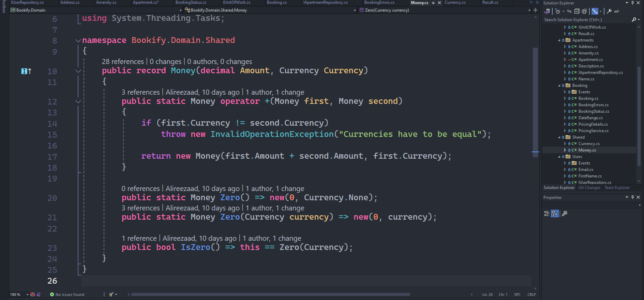The width and height of the screenshot is (644, 300).
Task: Click the No issues found indicator
Action: [67, 295]
